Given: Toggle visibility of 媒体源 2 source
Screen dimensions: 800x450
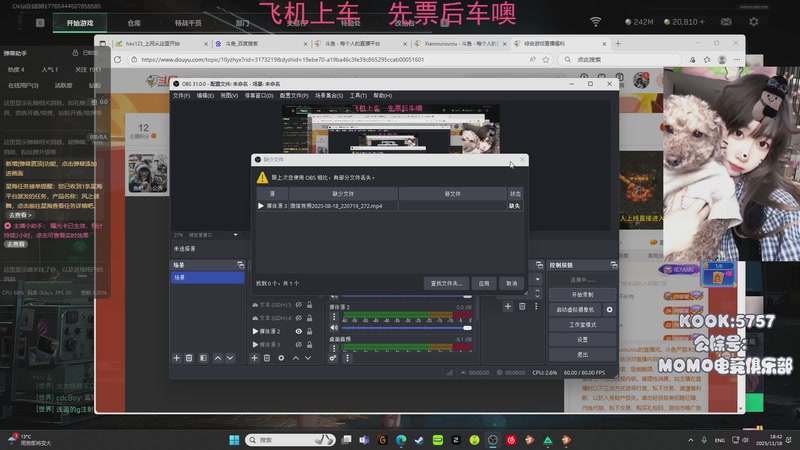Looking at the screenshot, I should [x=298, y=332].
